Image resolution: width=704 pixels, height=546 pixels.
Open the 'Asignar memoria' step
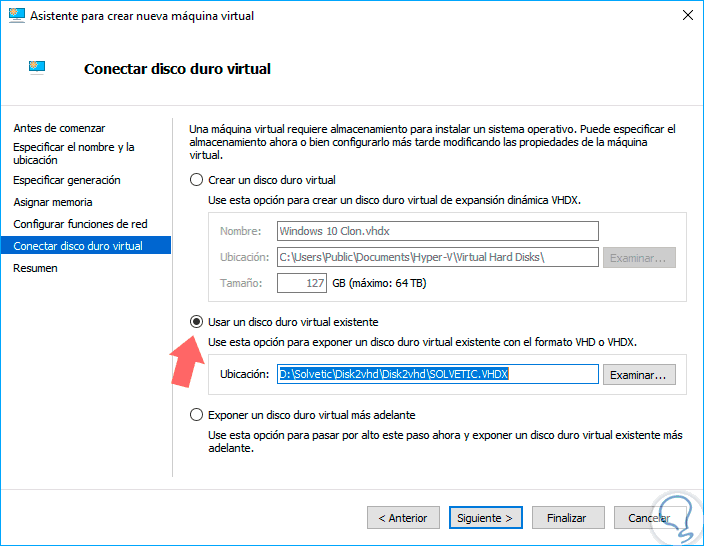(x=53, y=202)
